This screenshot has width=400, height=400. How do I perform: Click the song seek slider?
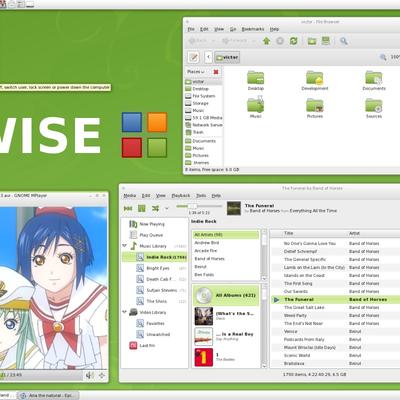pos(199,206)
